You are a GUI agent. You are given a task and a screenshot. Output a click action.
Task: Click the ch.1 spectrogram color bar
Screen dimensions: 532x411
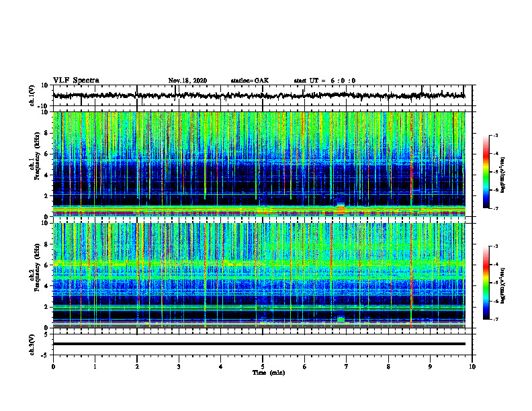click(486, 172)
